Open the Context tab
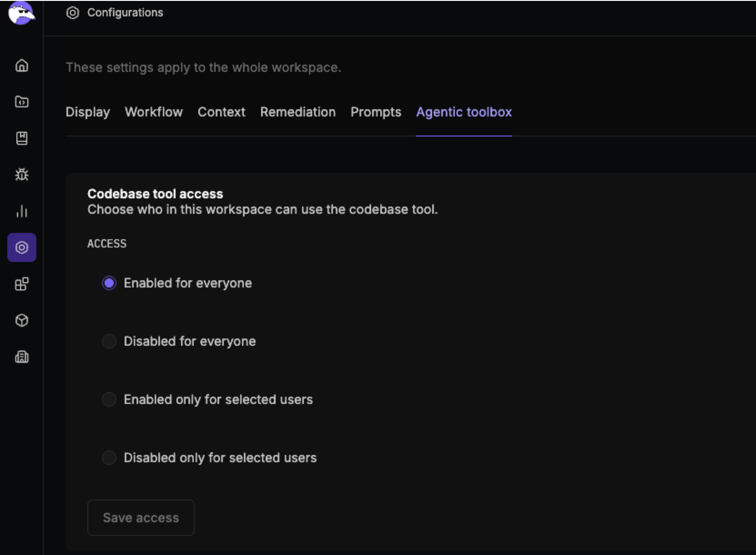The height and width of the screenshot is (555, 756). [x=222, y=112]
